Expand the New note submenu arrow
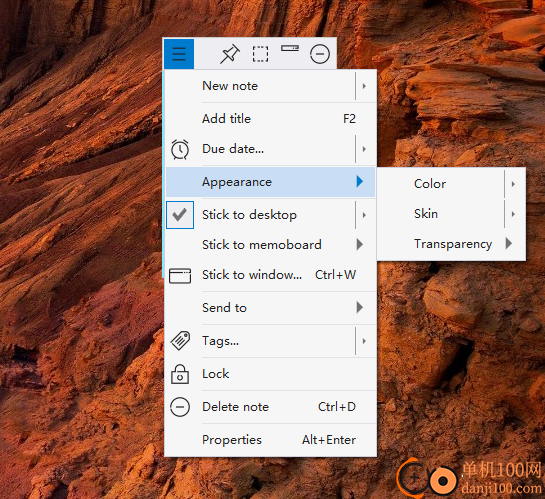The height and width of the screenshot is (499, 545). (364, 86)
